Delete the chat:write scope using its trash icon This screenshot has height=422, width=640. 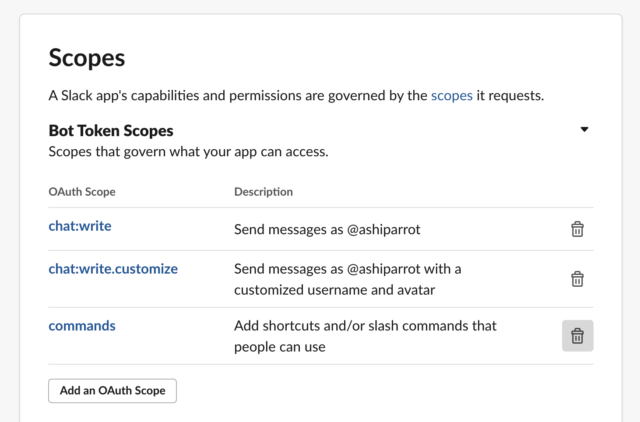[577, 229]
